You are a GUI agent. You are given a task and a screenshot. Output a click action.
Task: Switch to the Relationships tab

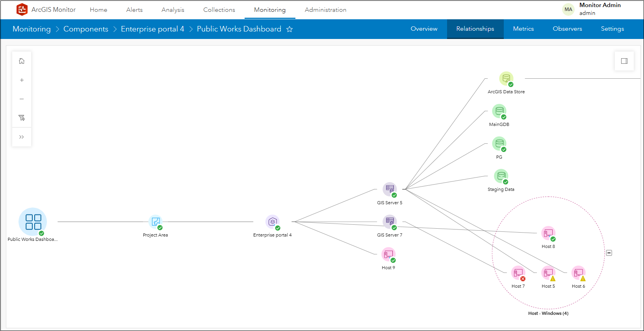tap(475, 29)
